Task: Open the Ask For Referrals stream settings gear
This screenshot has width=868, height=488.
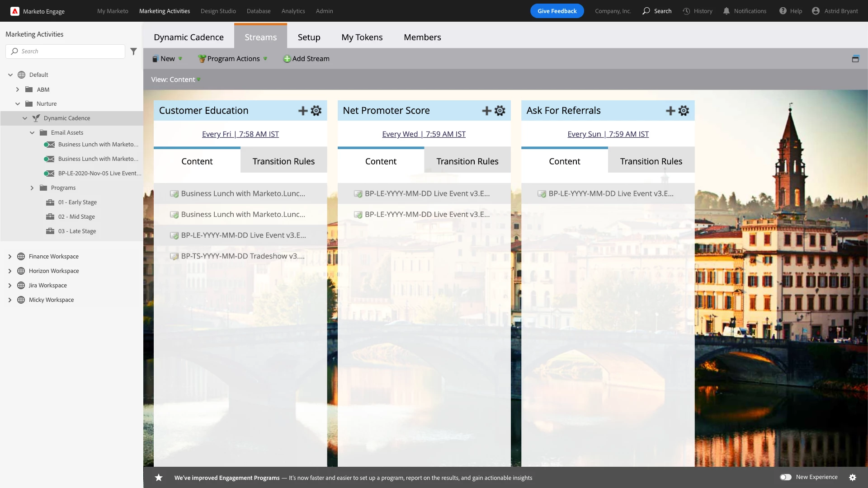Action: (x=684, y=111)
